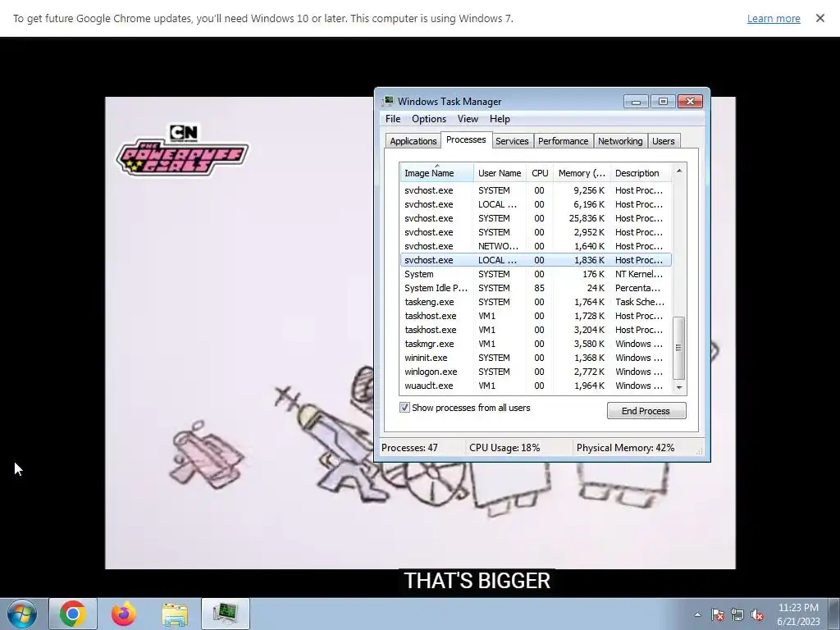Switch to the Networking tab
This screenshot has height=630, width=840.
[620, 141]
